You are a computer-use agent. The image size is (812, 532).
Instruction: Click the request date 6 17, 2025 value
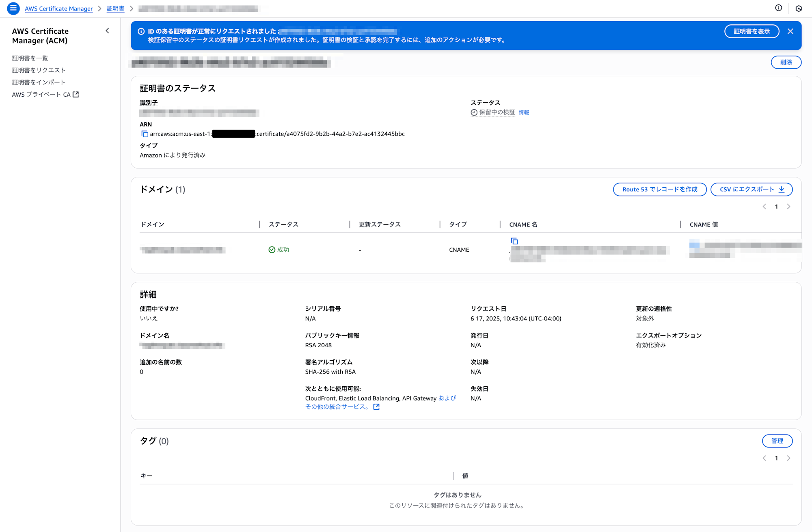[x=516, y=318]
